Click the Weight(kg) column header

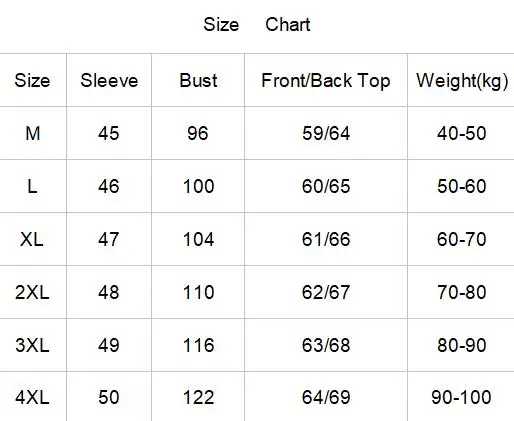tap(462, 81)
